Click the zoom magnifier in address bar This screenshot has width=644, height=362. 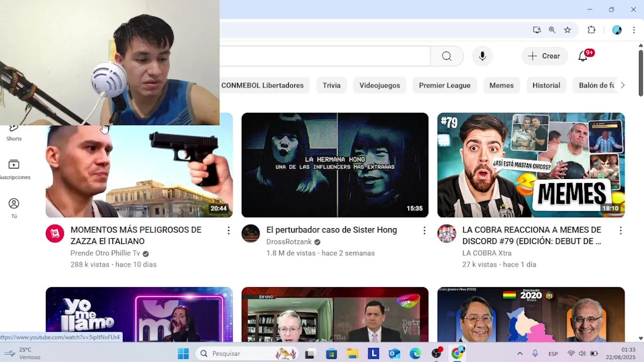(552, 30)
